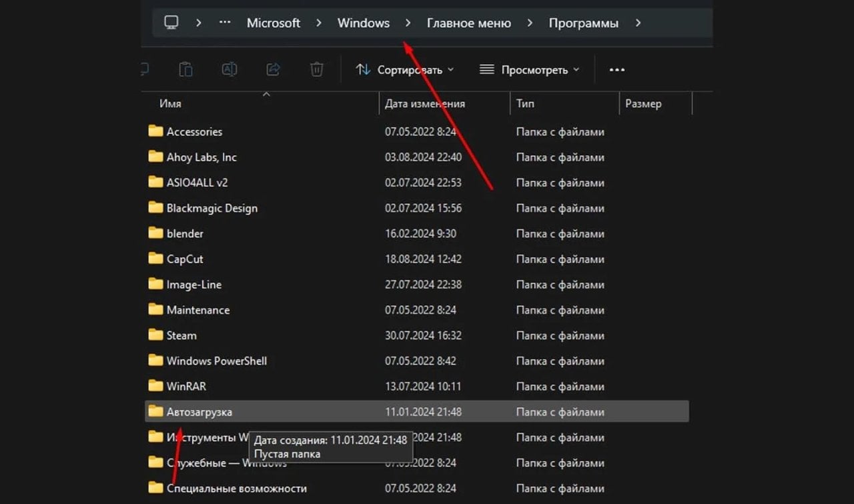
Task: Click the This PC monitor icon in breadcrumb
Action: click(171, 23)
